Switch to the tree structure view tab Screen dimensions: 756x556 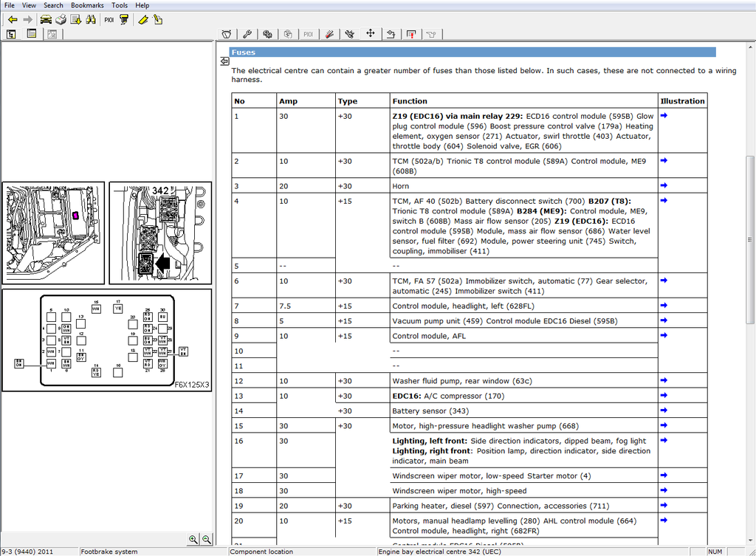(x=12, y=34)
